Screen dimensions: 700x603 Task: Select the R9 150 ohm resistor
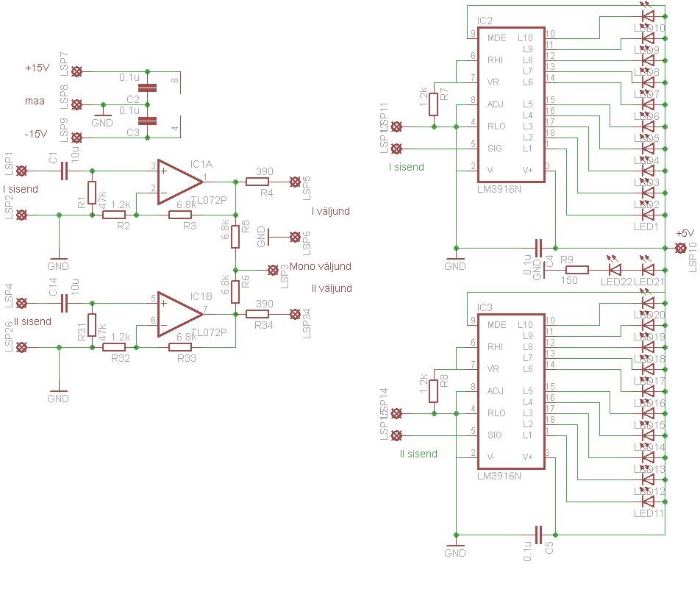[576, 270]
